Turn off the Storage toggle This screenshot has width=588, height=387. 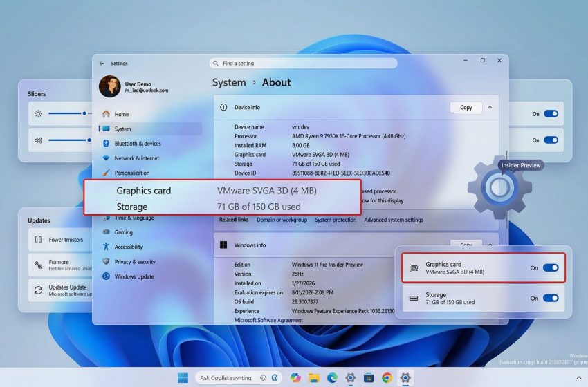pyautogui.click(x=551, y=299)
